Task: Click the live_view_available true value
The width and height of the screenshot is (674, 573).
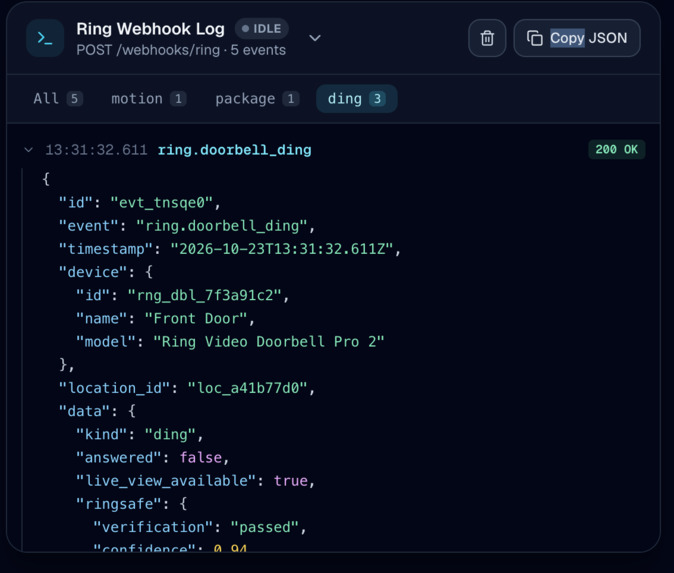Action: pos(291,481)
